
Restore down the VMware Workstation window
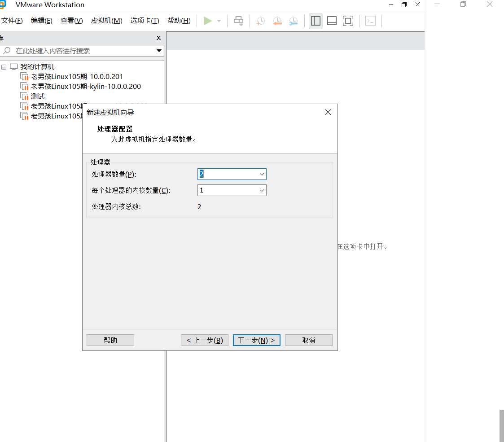(x=404, y=4)
